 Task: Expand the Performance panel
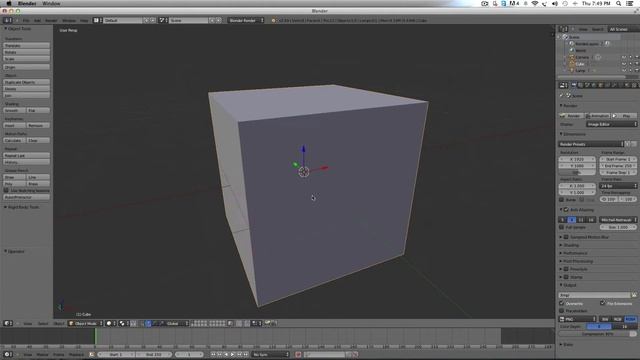point(562,253)
